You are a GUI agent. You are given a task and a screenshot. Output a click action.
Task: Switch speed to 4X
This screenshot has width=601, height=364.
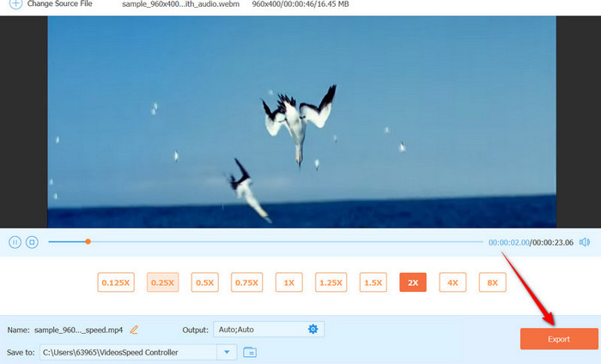452,282
